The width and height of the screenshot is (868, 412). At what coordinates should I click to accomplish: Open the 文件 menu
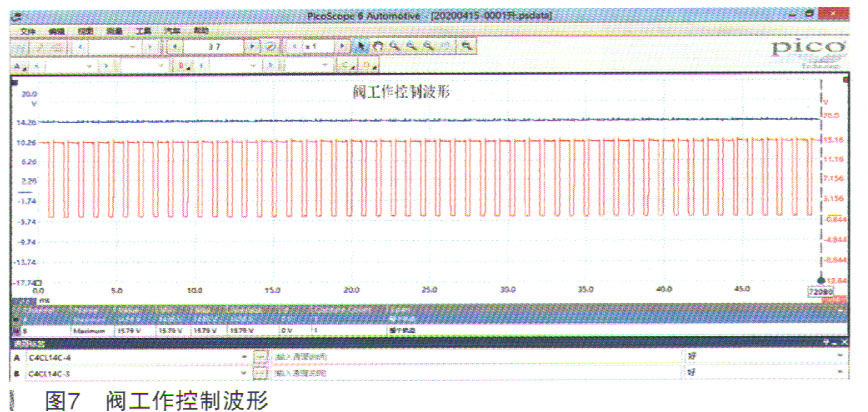[27, 32]
